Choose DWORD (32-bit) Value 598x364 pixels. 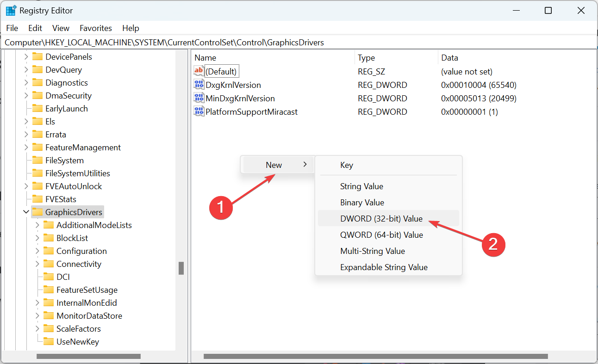(x=388, y=218)
